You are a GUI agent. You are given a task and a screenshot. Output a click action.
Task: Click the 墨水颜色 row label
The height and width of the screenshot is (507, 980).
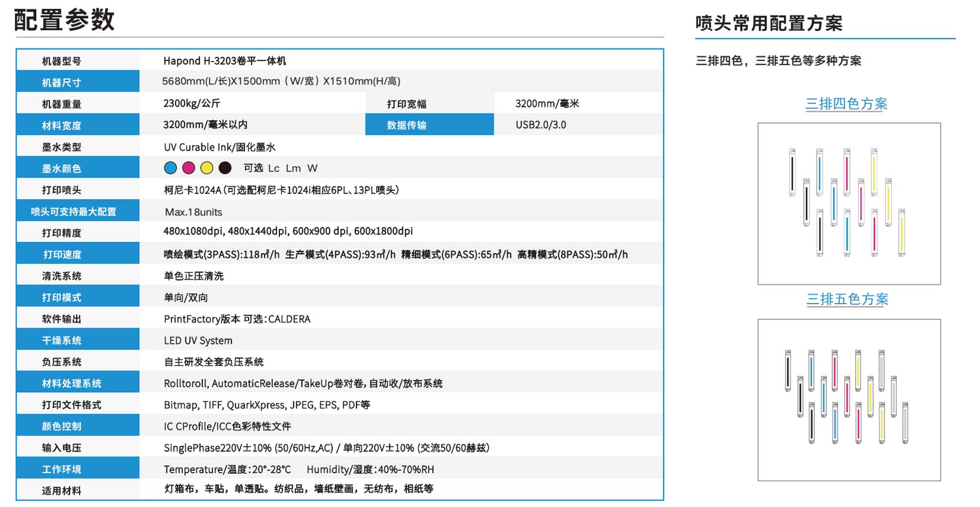coord(62,168)
